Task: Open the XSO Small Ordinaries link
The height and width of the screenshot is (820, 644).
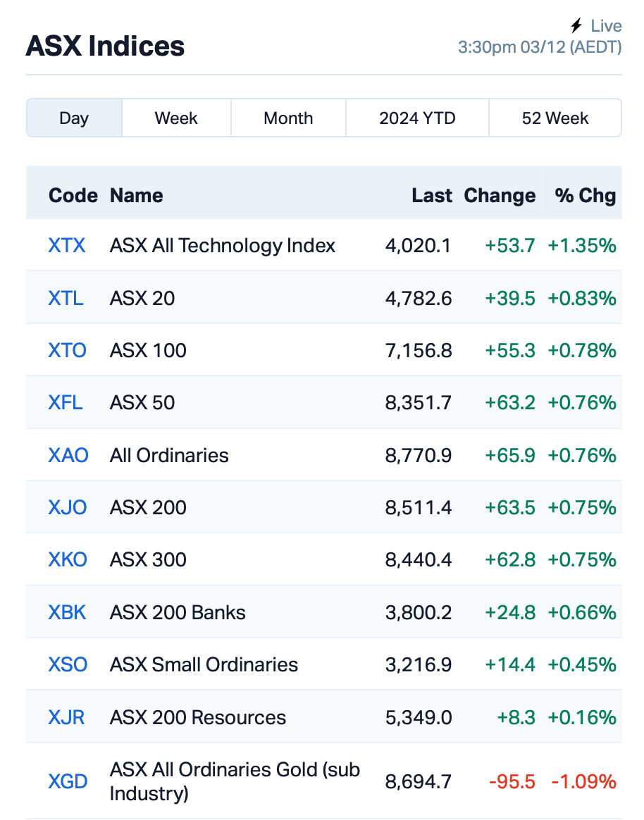Action: [68, 665]
